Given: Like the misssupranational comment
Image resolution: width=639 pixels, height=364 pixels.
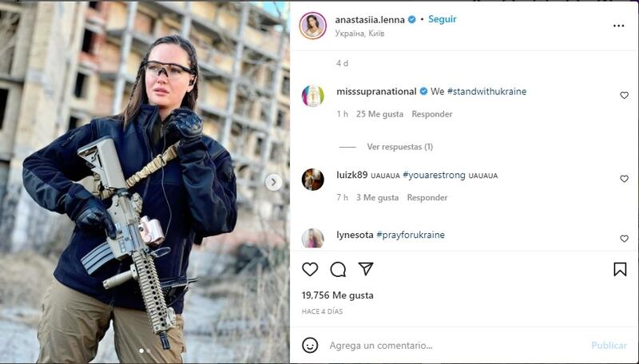Looking at the screenshot, I should (624, 95).
